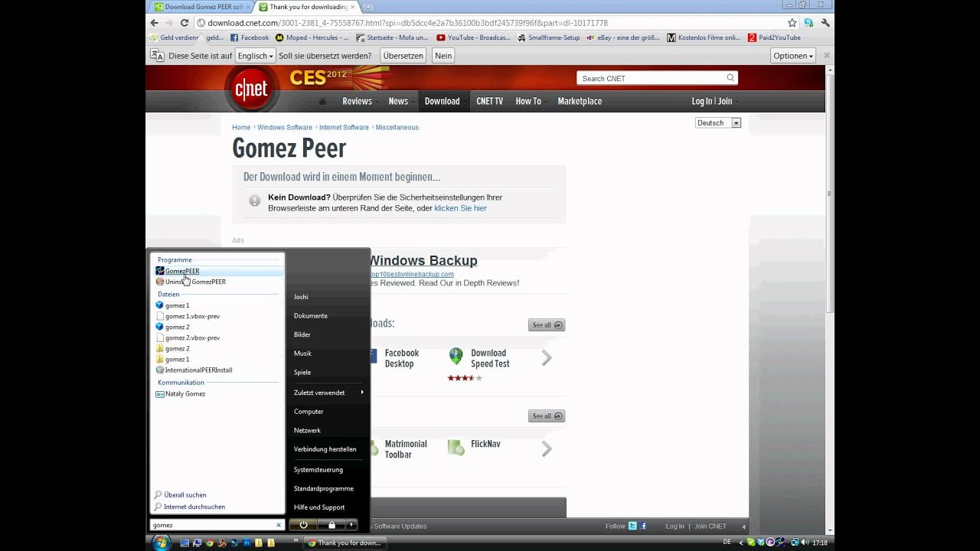The image size is (980, 551).
Task: Open CNET TV navigation item
Action: click(490, 101)
